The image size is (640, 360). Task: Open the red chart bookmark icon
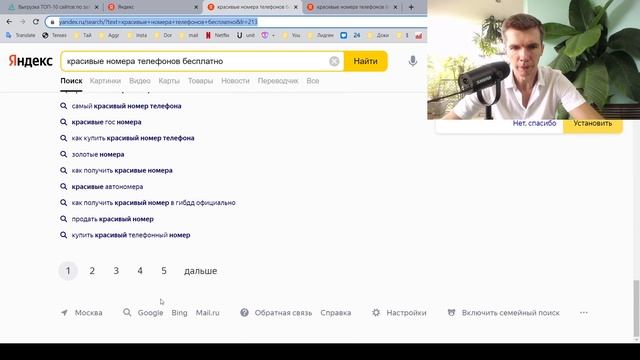419,36
